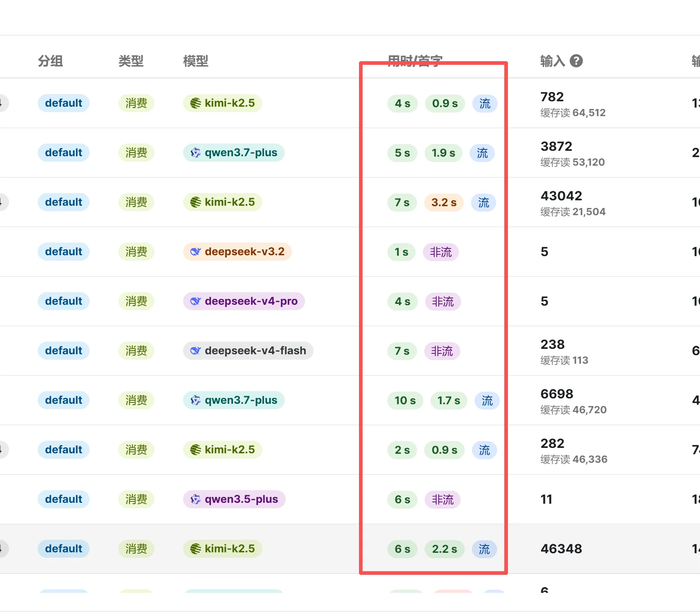Viewport: 700px width, 614px height.
Task: Click the 0.9 s first-token tag beside 4 s
Action: 445,104
